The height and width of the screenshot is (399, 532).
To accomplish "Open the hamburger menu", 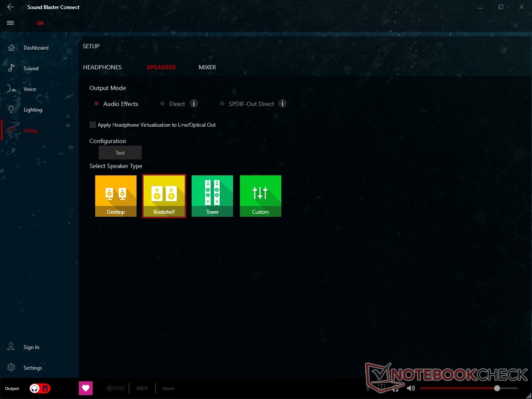I will point(10,23).
